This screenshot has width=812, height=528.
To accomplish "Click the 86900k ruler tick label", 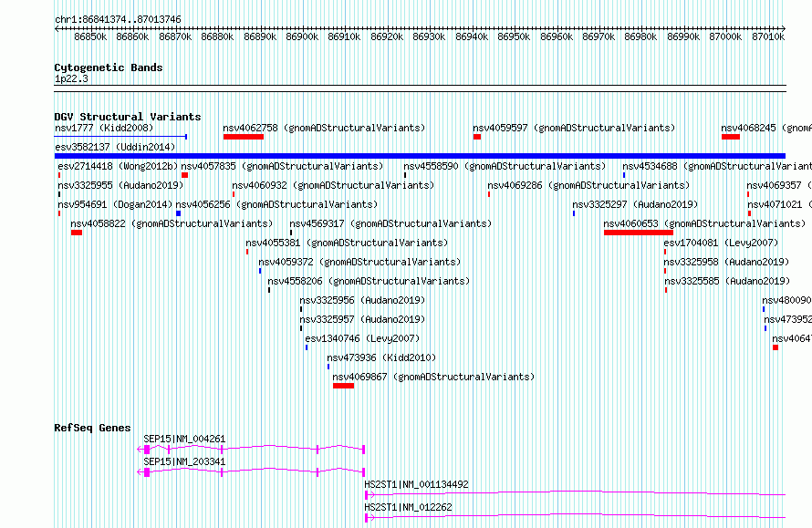I will 302,36.
